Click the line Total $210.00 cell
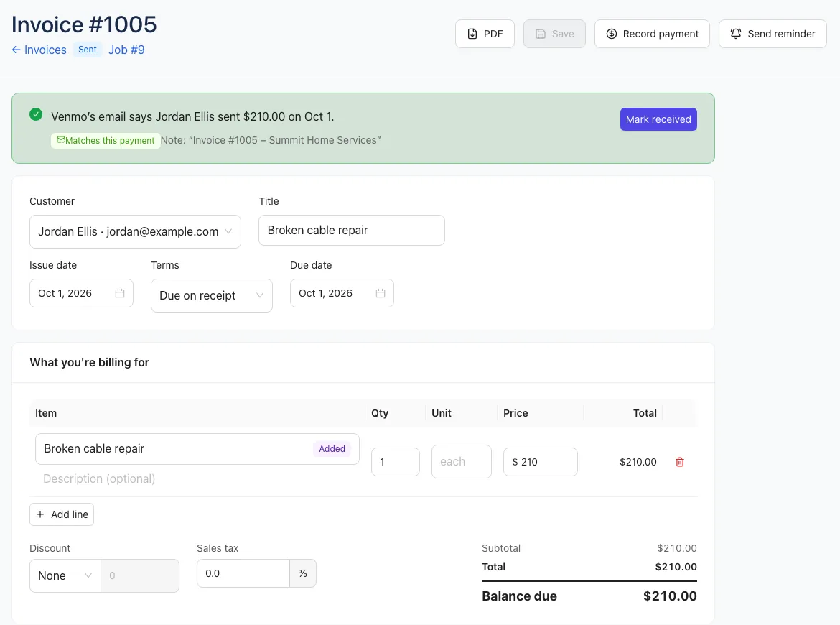840x625 pixels. coord(638,462)
